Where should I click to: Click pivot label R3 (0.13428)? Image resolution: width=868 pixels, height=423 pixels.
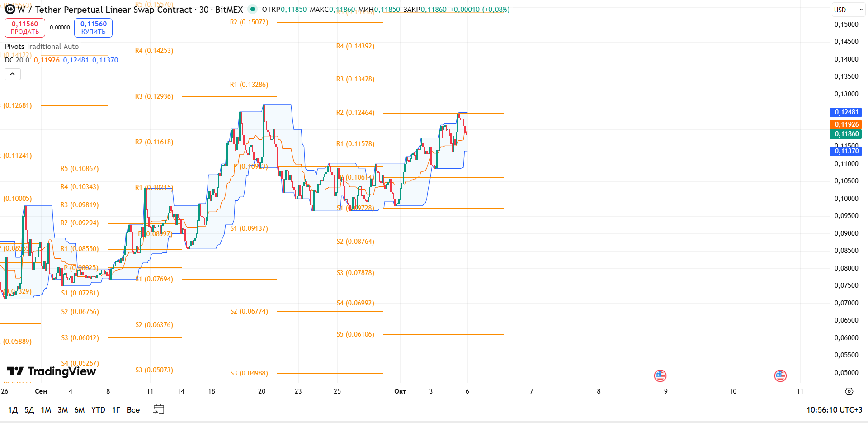pos(355,79)
